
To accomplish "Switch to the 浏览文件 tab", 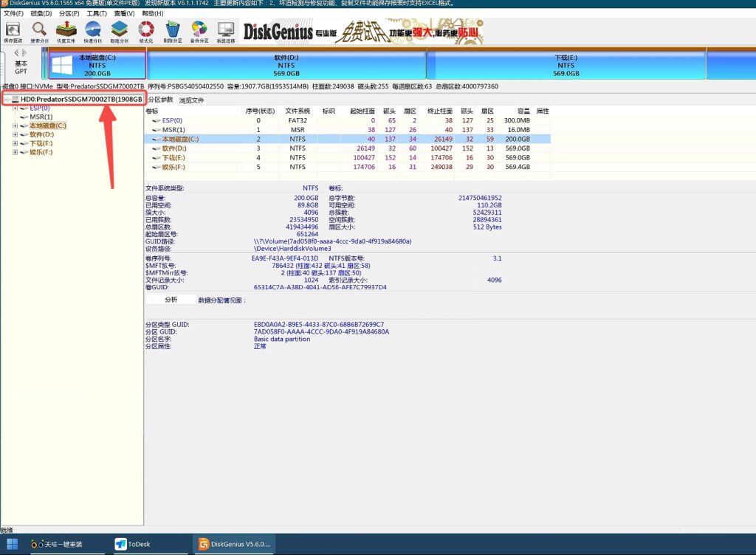I will pyautogui.click(x=191, y=100).
